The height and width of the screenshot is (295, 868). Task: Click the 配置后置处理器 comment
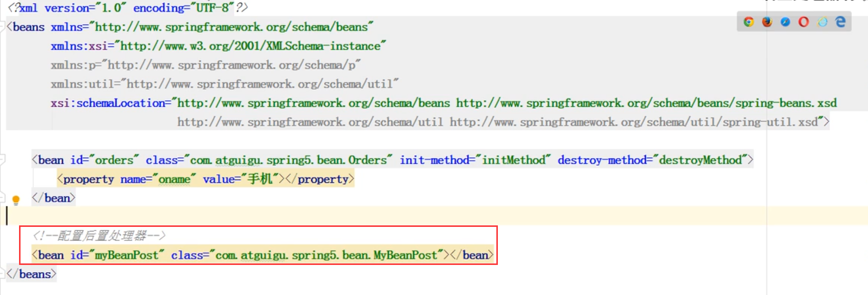99,235
